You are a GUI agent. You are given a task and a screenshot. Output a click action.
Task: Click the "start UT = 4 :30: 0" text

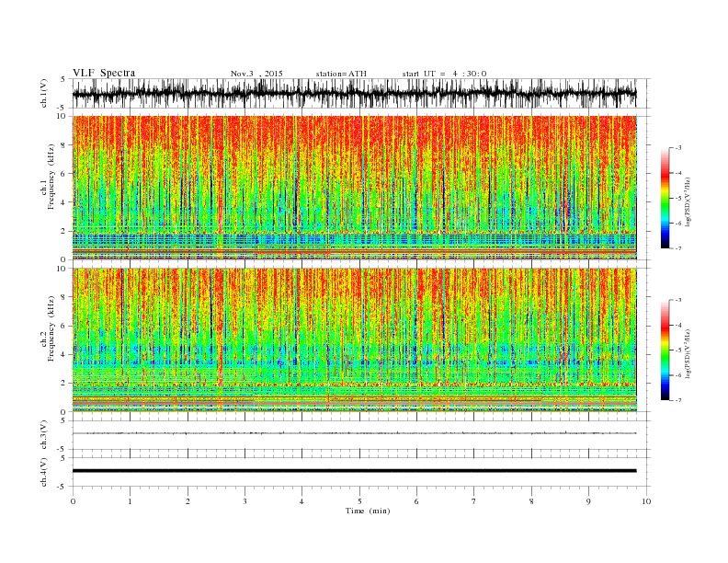pyautogui.click(x=444, y=74)
